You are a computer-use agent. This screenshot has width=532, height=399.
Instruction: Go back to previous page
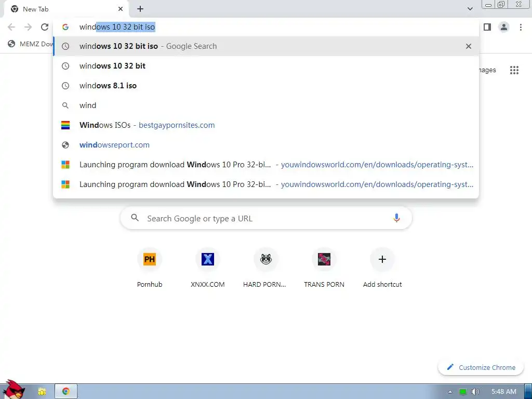click(11, 27)
